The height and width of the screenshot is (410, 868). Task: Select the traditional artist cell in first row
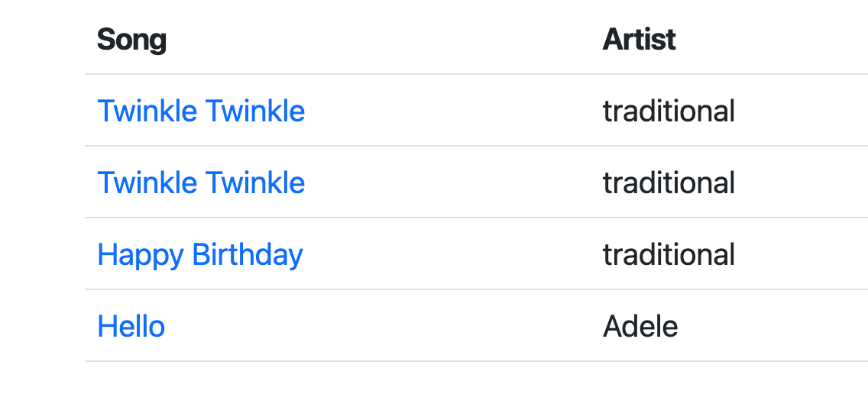669,111
